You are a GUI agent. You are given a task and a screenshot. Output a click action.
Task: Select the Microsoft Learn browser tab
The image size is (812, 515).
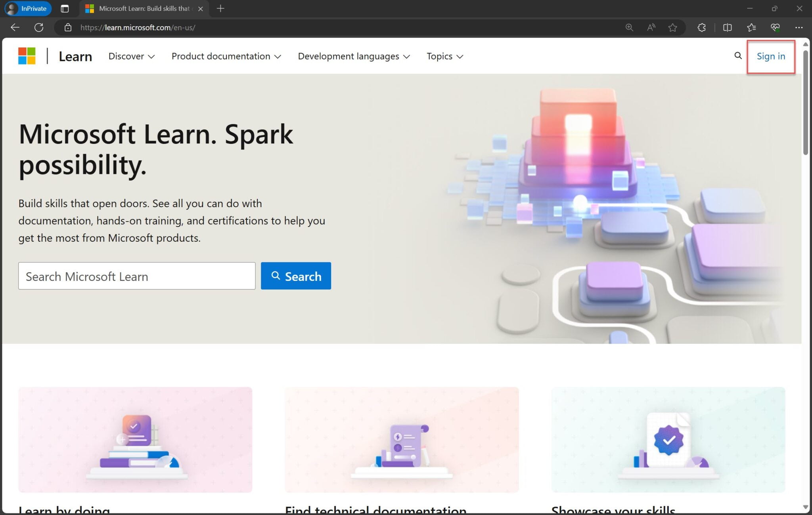tap(143, 8)
